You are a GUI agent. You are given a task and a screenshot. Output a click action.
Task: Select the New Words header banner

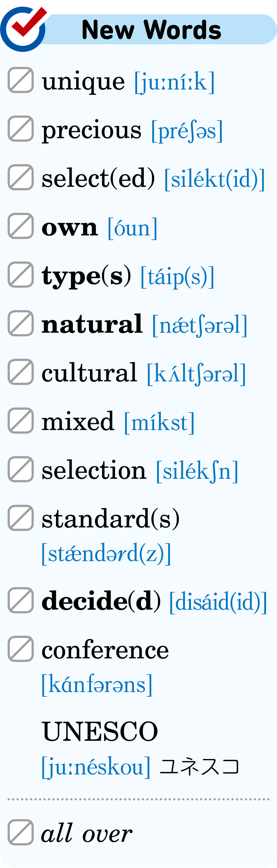pos(138,29)
